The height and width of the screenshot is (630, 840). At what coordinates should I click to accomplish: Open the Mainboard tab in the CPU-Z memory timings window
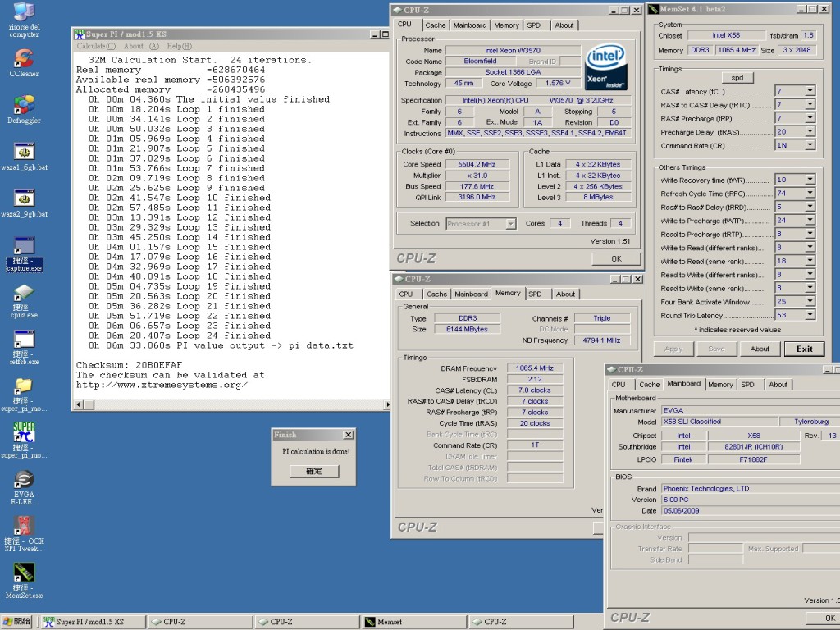pyautogui.click(x=471, y=294)
